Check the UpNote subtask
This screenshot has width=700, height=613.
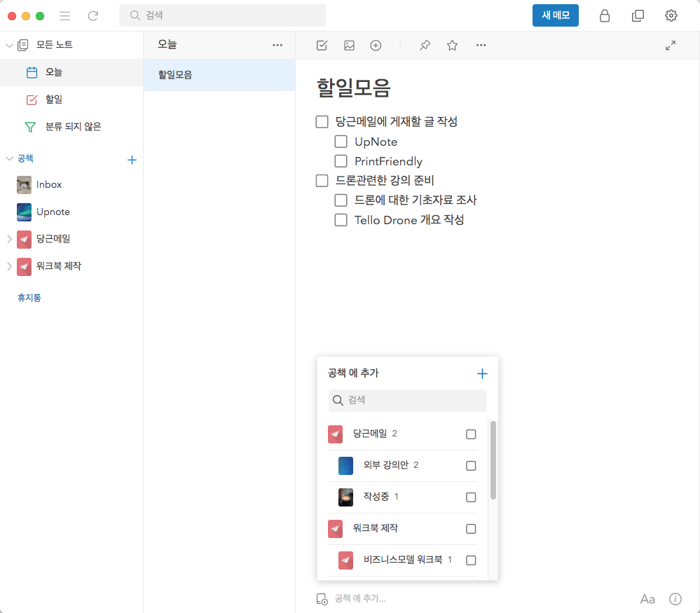pyautogui.click(x=341, y=142)
